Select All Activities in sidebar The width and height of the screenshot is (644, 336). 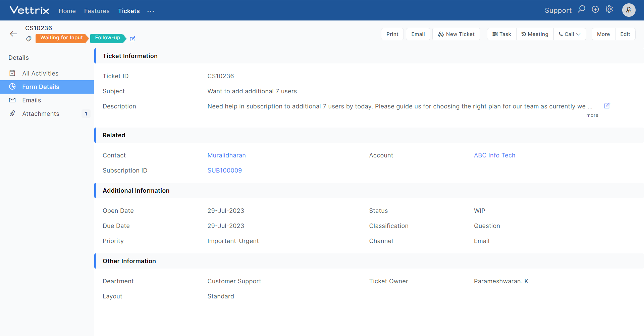point(47,73)
